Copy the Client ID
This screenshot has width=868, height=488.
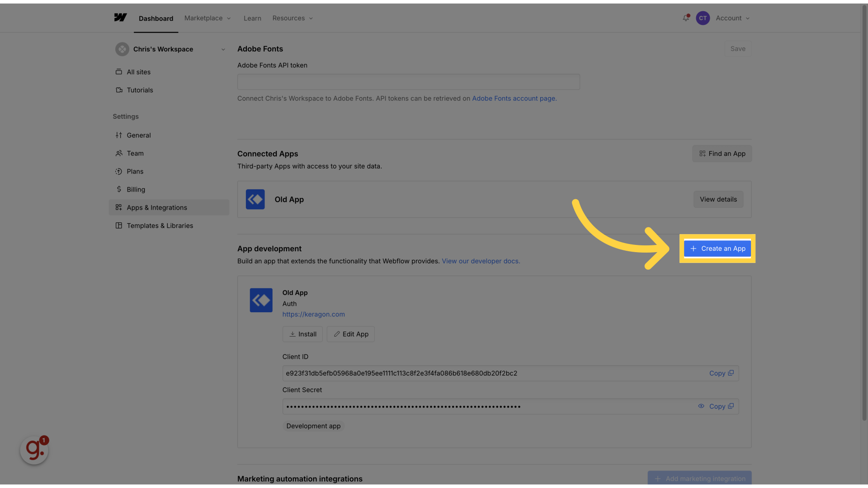pyautogui.click(x=721, y=373)
